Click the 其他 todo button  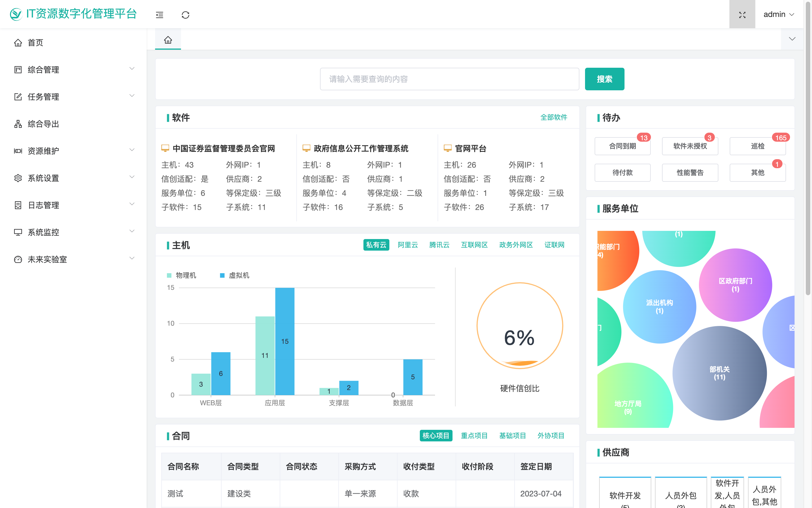click(758, 173)
